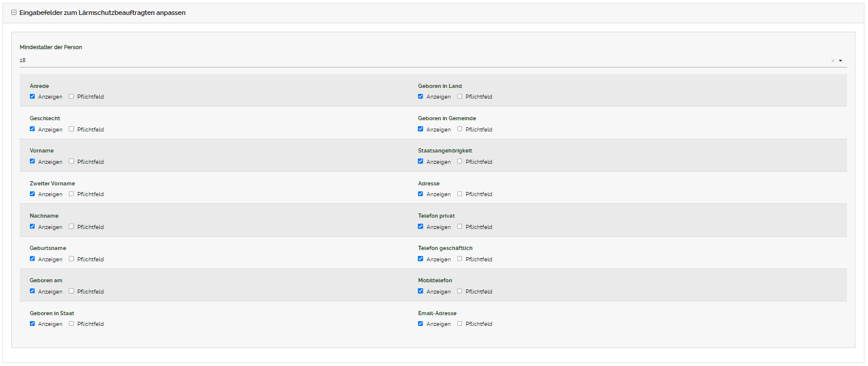Open the Mindestalter der Person dropdown arrow

[841, 60]
